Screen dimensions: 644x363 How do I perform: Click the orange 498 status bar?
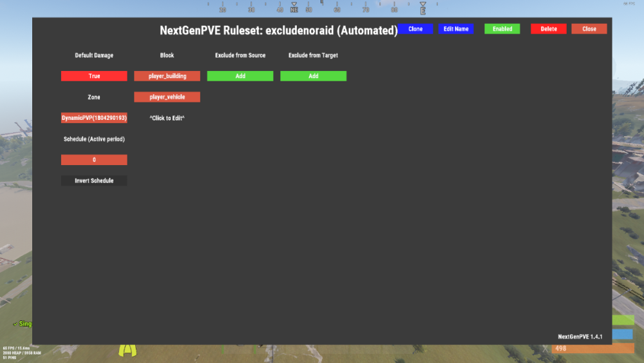592,349
